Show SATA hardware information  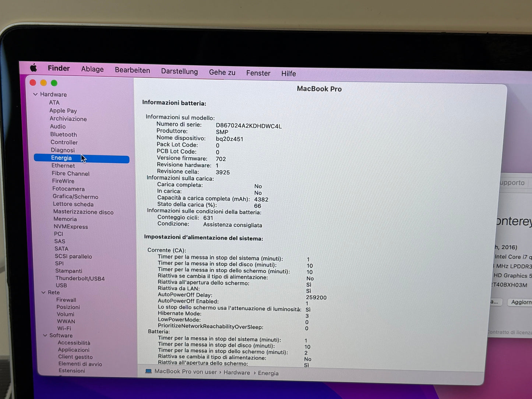pos(61,249)
